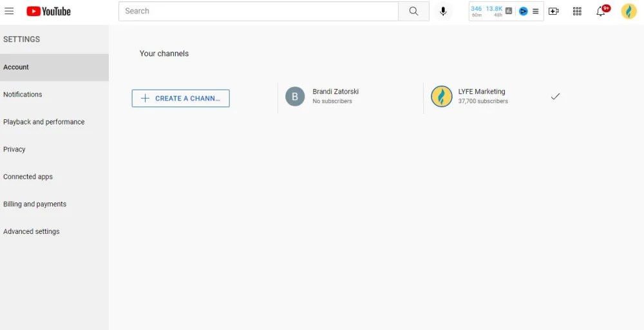This screenshot has height=330, width=644.
Task: Open notifications bell
Action: tap(600, 11)
